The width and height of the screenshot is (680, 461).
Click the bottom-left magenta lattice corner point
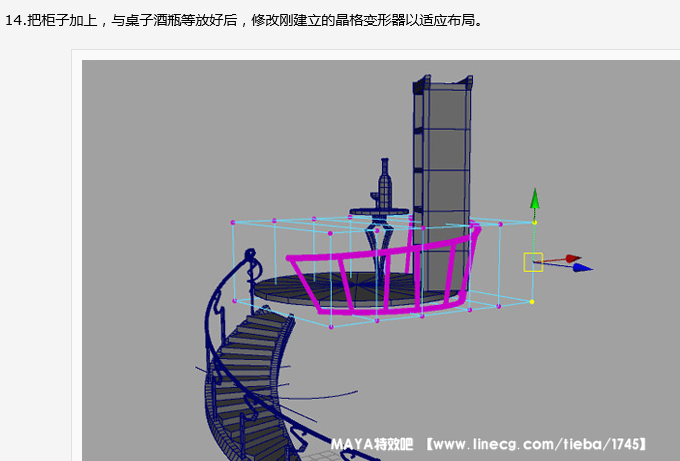tap(233, 299)
